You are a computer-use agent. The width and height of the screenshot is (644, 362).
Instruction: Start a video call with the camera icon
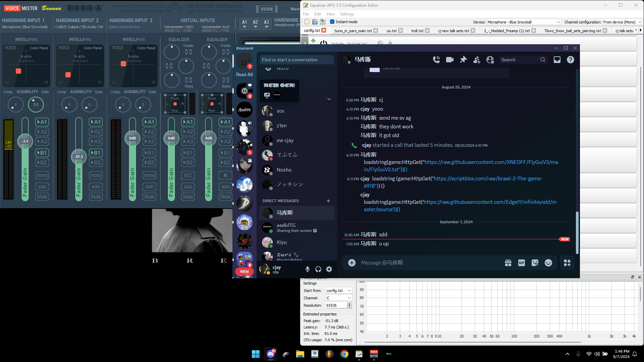coord(449,60)
